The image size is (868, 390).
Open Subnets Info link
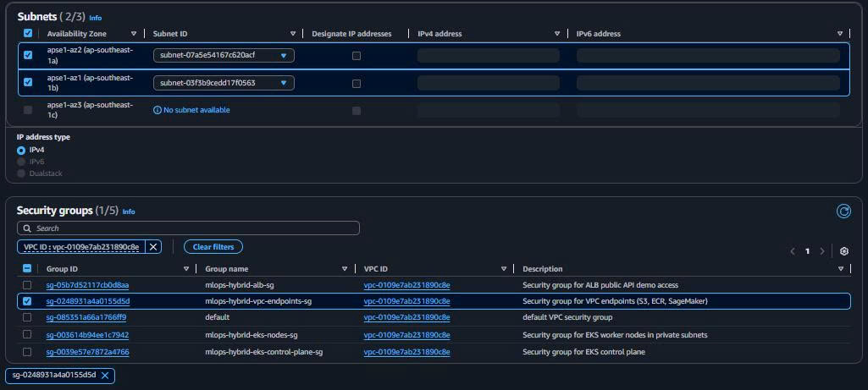pyautogui.click(x=96, y=17)
